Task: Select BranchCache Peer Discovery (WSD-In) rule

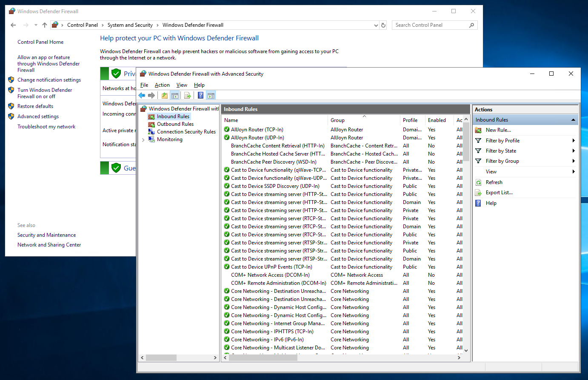Action: 274,162
